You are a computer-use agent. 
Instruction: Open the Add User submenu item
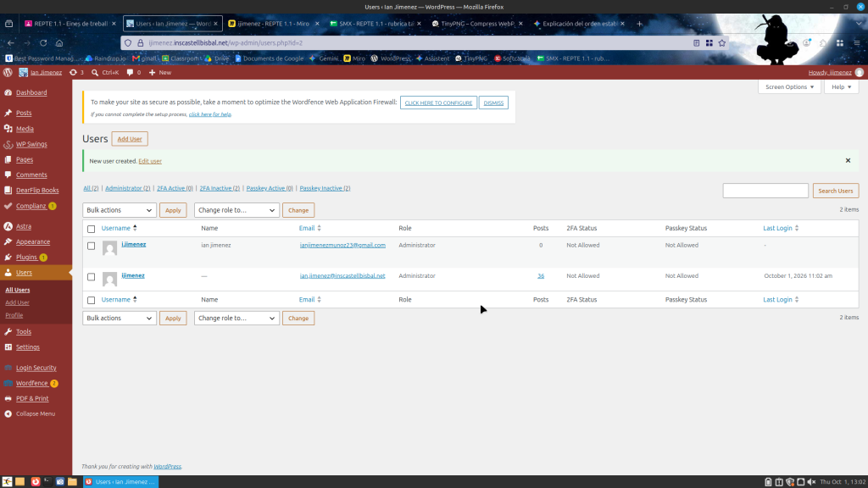point(17,302)
